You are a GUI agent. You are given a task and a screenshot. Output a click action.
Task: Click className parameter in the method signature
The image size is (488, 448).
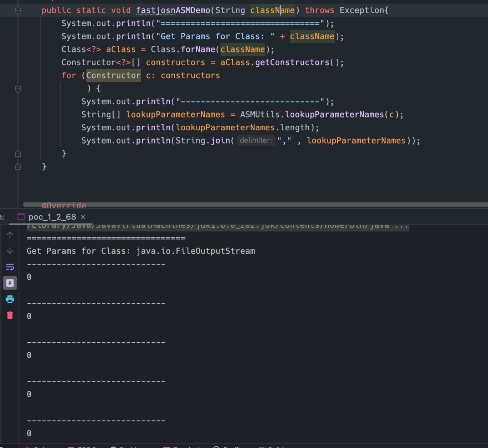(272, 10)
